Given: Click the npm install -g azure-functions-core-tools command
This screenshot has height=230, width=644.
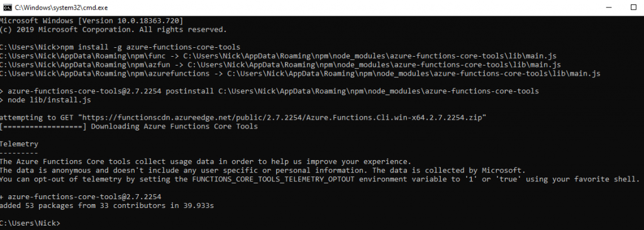Looking at the screenshot, I should [x=150, y=47].
